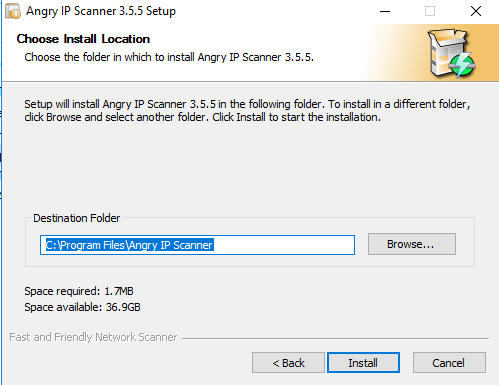Click the 'Setup will install' instruction paragraph
499x385 pixels.
pyautogui.click(x=247, y=111)
